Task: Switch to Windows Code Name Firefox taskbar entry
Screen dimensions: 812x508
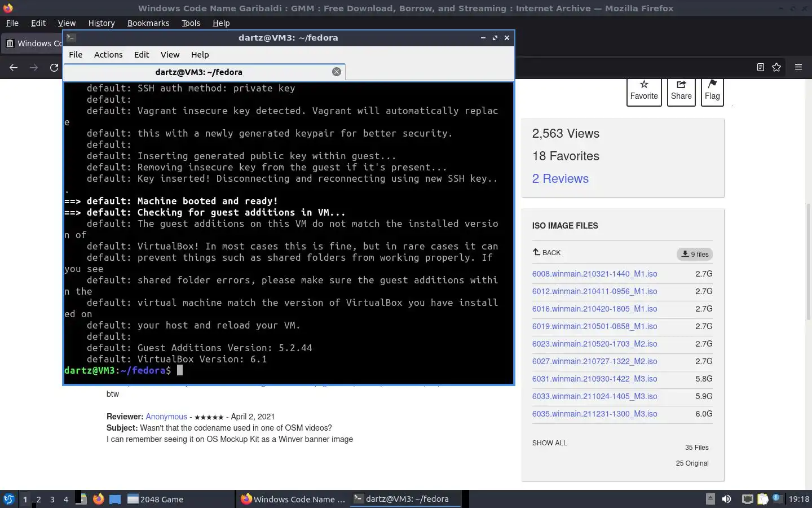Action: pos(293,499)
